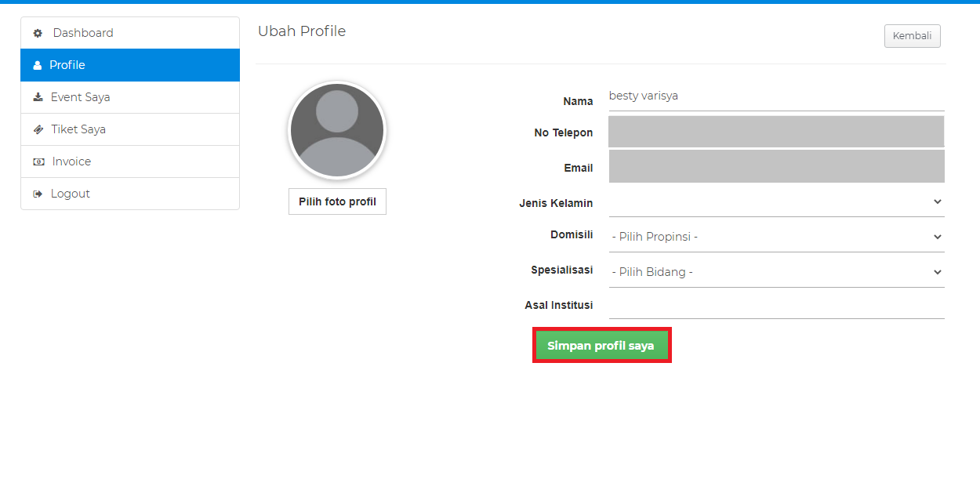Click Pilih foto profil button

337,201
